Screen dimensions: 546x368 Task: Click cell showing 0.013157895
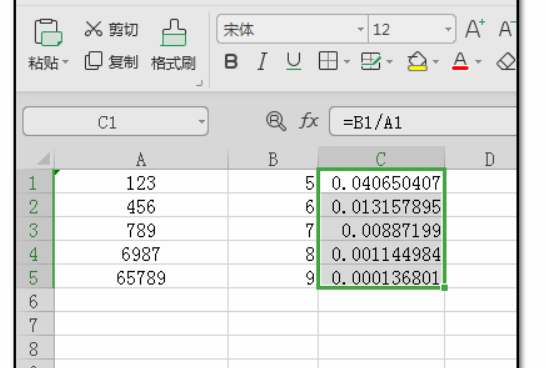click(x=381, y=206)
